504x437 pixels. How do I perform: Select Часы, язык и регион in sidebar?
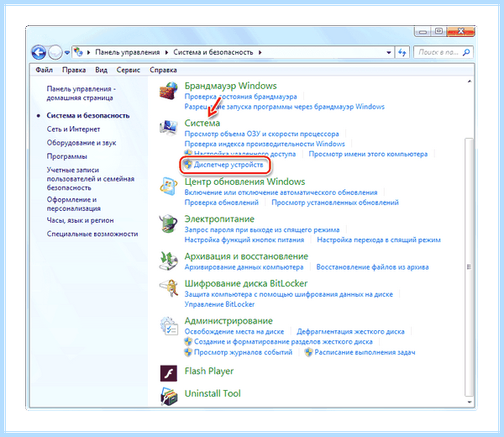(x=80, y=220)
